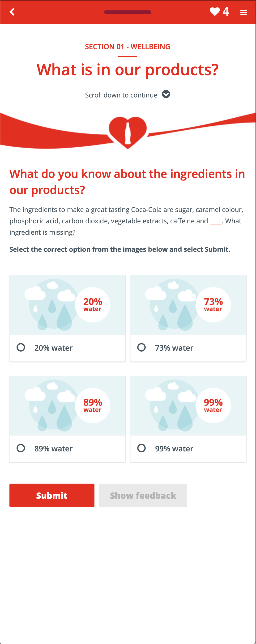Open the hamburger menu

tap(243, 12)
